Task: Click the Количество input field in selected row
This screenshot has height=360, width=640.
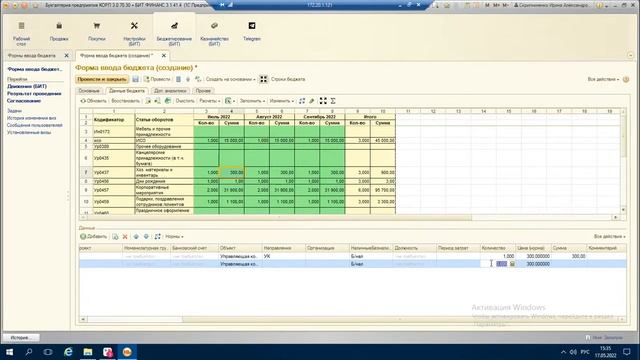Action: (x=494, y=264)
